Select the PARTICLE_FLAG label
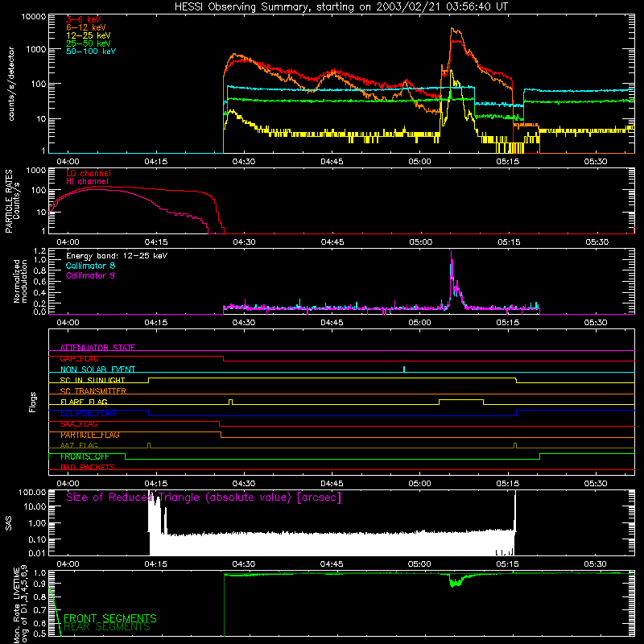This screenshot has width=644, height=644. point(90,435)
